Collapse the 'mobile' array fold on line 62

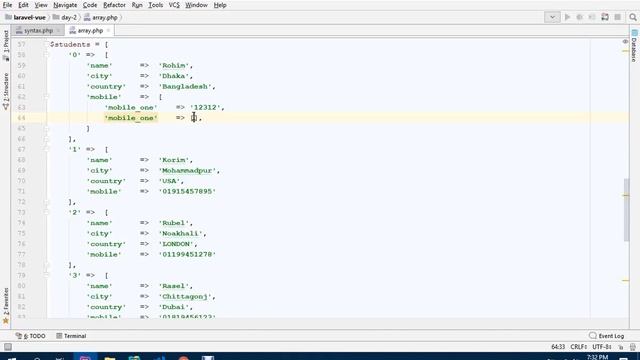(x=47, y=97)
